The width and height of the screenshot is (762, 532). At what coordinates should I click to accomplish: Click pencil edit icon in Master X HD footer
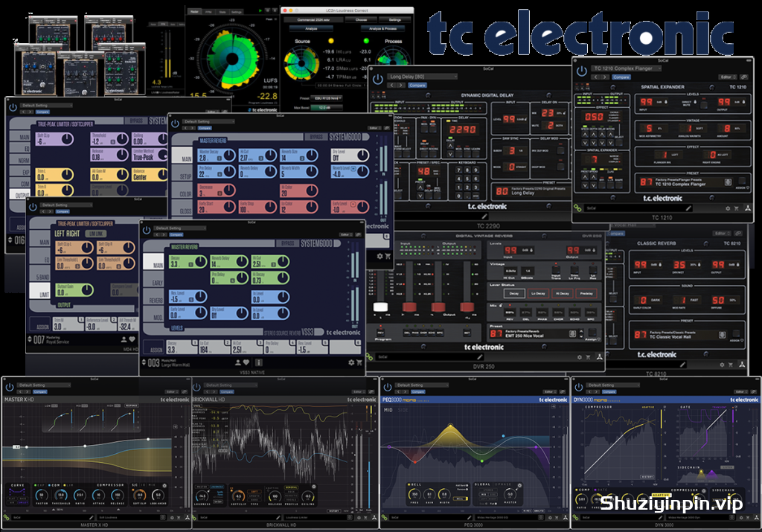click(x=90, y=518)
